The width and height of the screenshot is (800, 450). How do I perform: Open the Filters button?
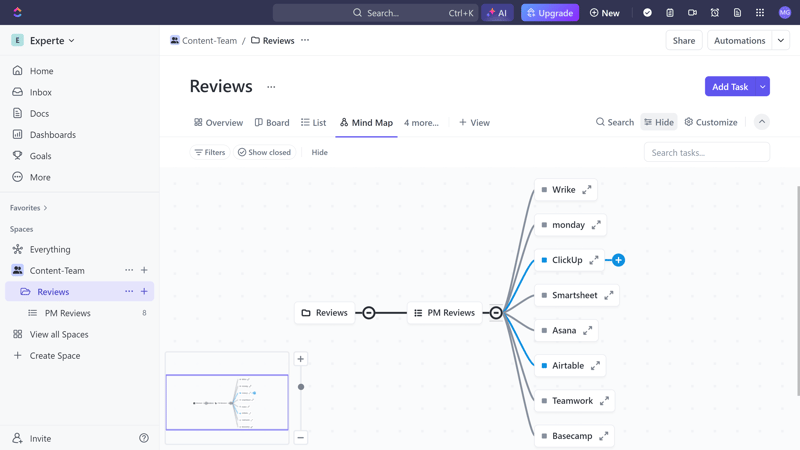(x=210, y=152)
